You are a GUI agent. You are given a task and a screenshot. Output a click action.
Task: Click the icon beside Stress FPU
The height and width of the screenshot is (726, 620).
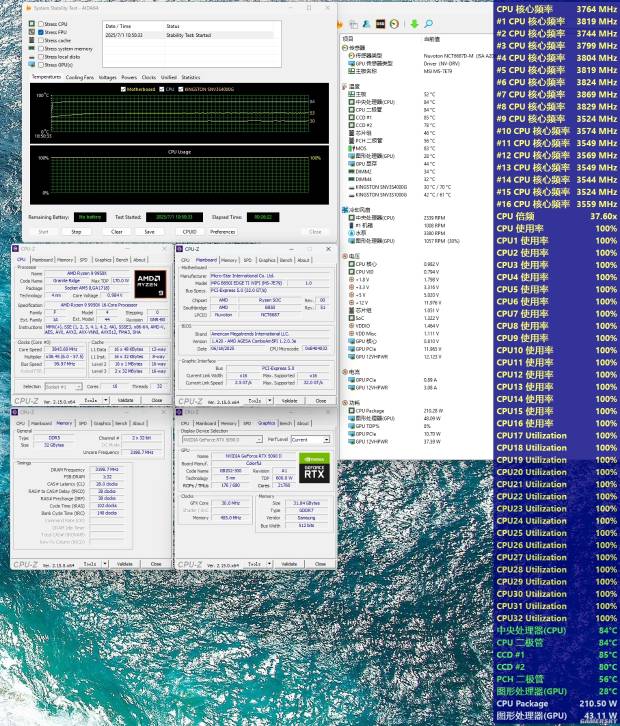point(31,32)
